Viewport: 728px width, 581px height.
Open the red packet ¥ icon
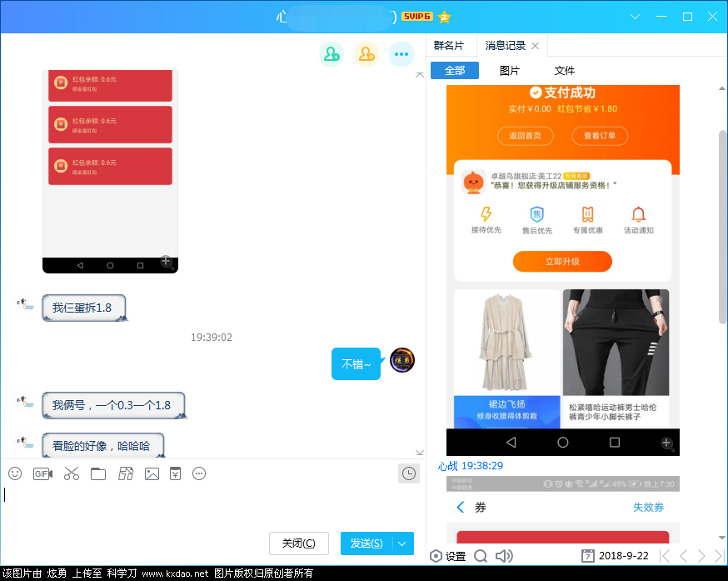point(176,473)
